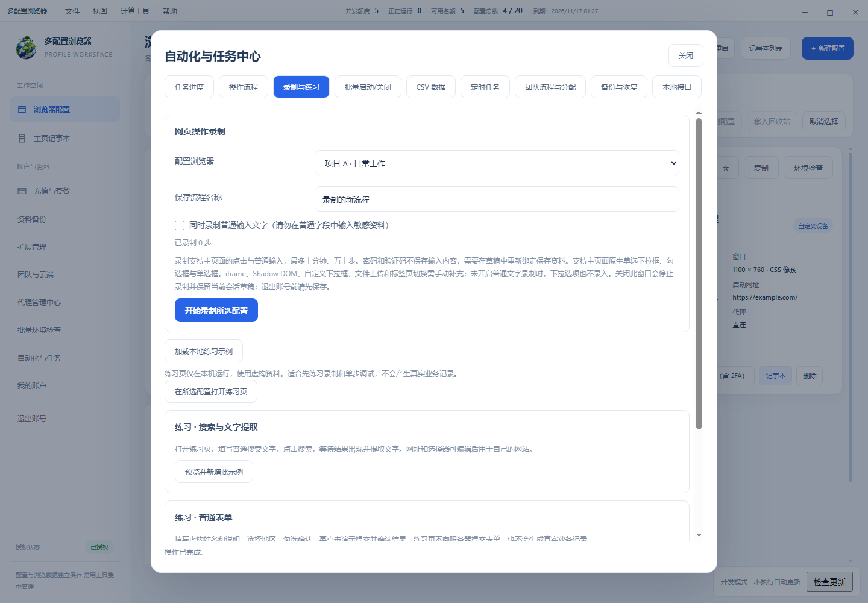Click the browser config sidebar icon
868x603 pixels.
pos(22,110)
